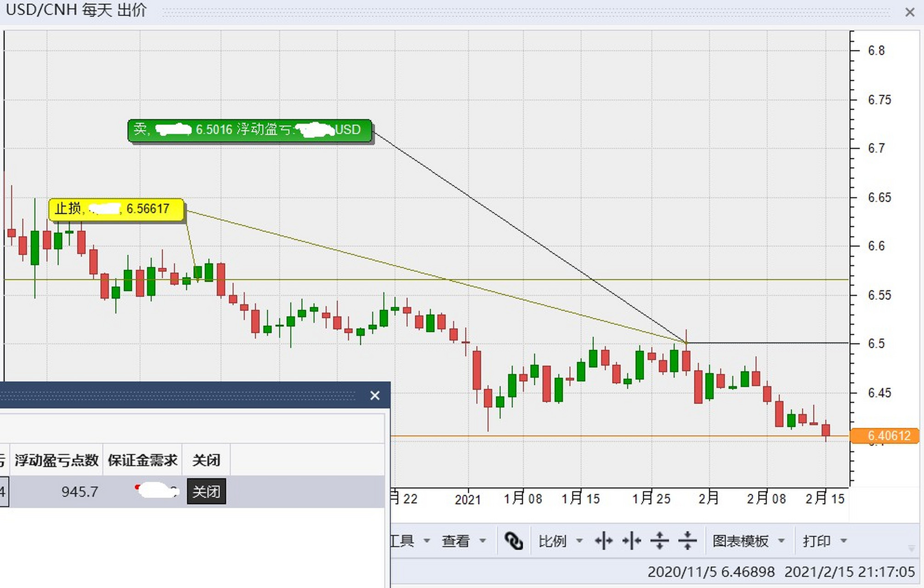924x588 pixels.
Task: Click horizontal expand scale icon
Action: tap(604, 541)
